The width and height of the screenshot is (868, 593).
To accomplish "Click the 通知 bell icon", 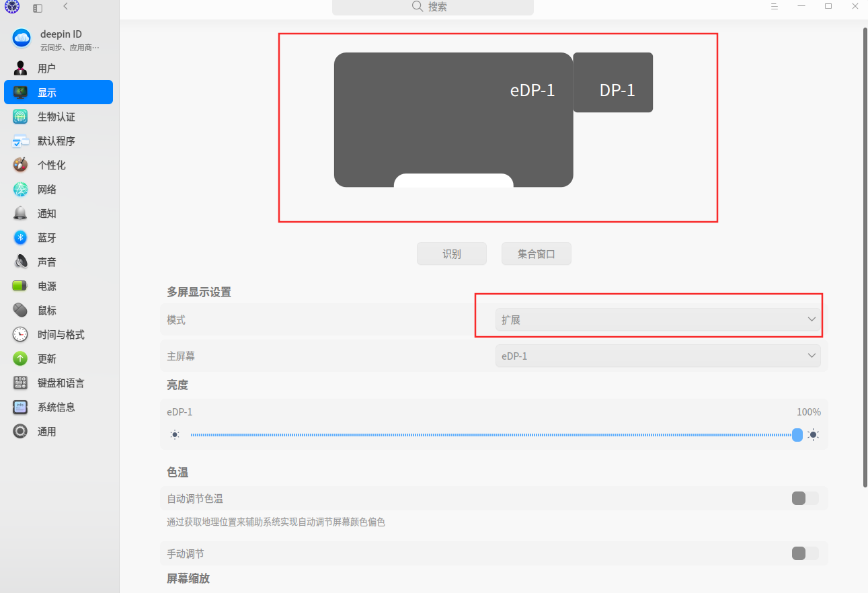I will pos(20,213).
